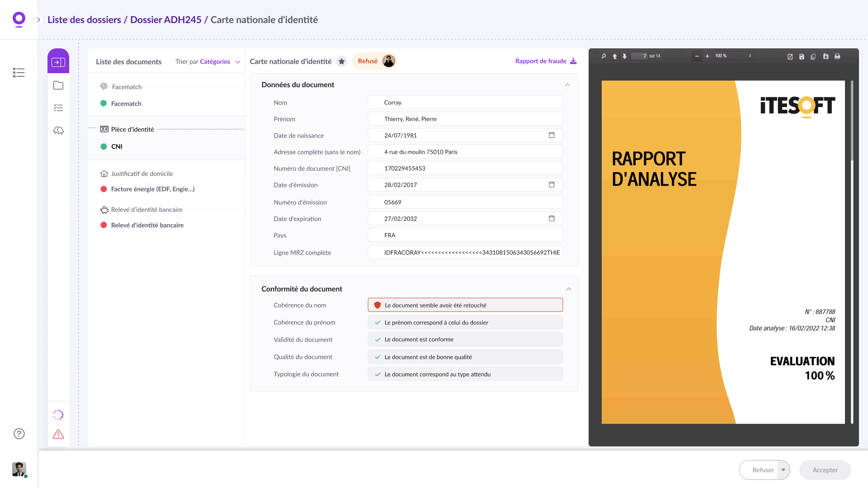Open the folder icon in side panel
The width and height of the screenshot is (868, 488).
tap(58, 85)
